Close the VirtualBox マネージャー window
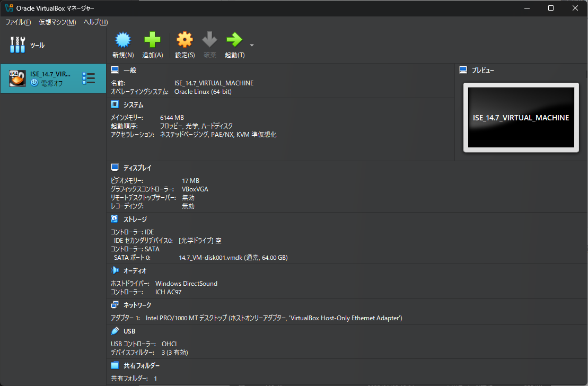Screen dimensions: 588x386 575,8
